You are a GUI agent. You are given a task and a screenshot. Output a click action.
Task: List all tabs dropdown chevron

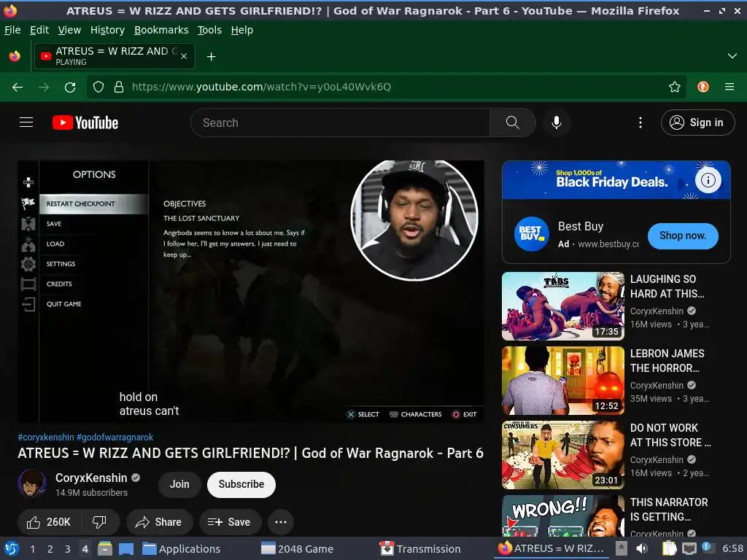point(732,56)
